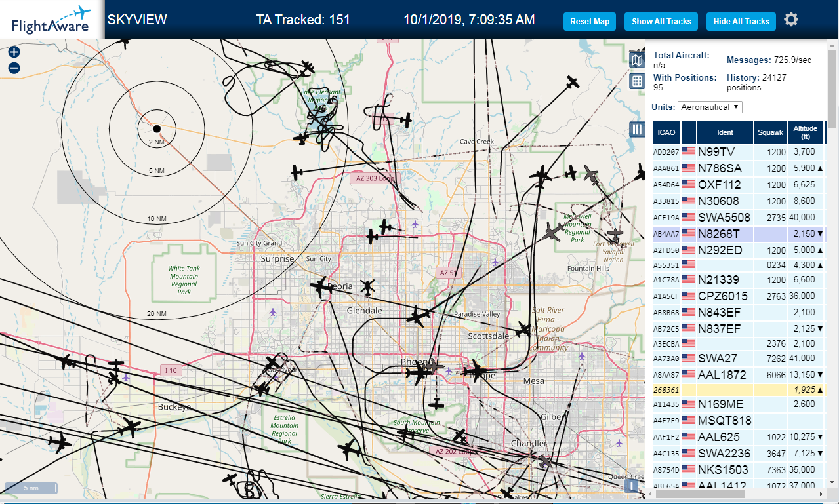Sort table by Ident column header
The image size is (839, 504).
[x=725, y=132]
